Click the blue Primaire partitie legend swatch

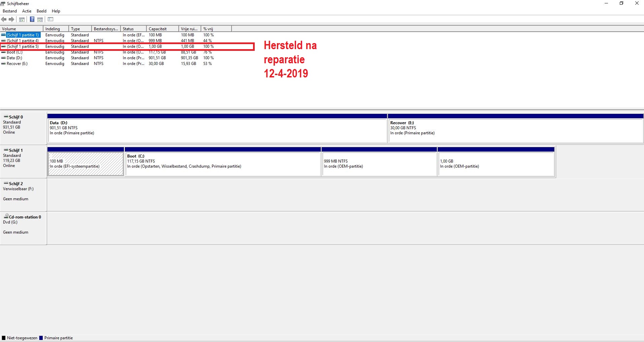[41, 338]
